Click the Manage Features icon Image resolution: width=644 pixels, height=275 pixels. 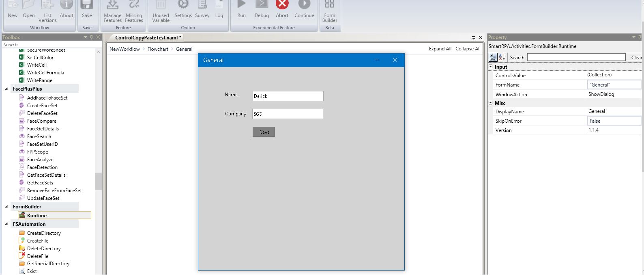[112, 5]
